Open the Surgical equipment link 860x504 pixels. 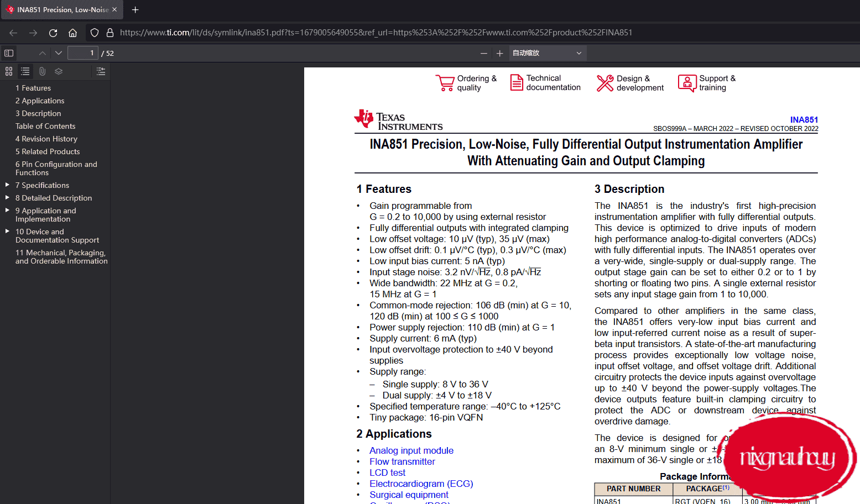[x=409, y=495]
